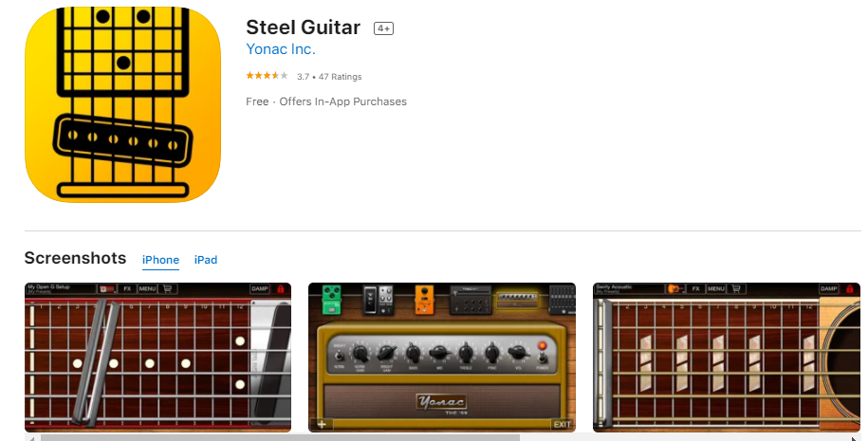Open the Yonac Inc. developer link
Viewport: 868px width, 441px height.
click(281, 49)
